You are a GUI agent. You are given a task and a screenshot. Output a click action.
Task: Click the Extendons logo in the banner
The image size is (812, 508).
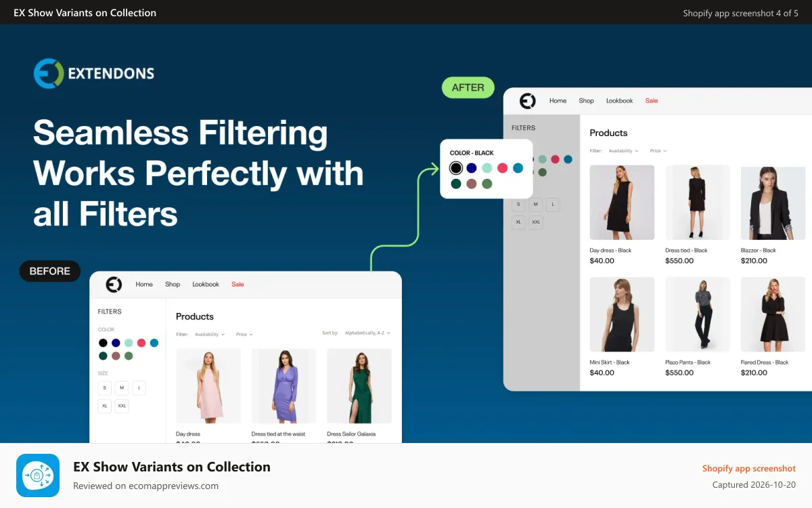click(94, 73)
